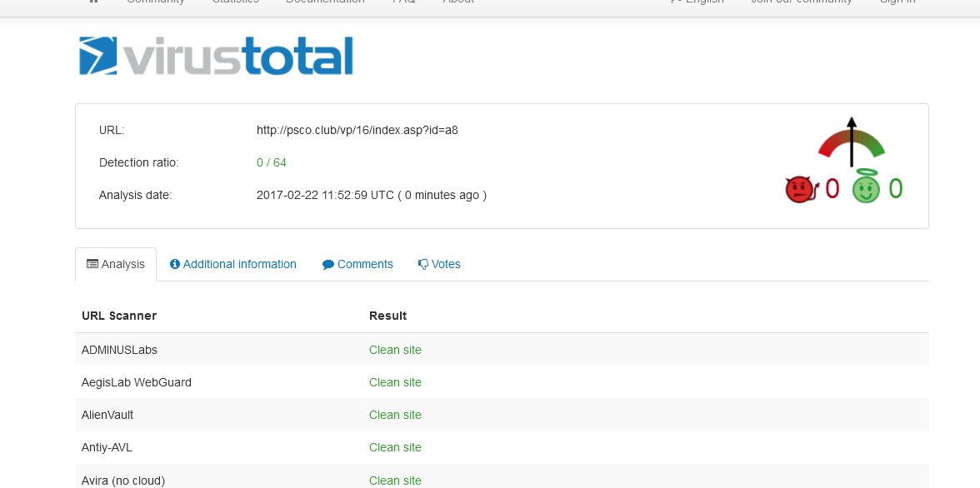Open the English language dropdown

coord(697,2)
